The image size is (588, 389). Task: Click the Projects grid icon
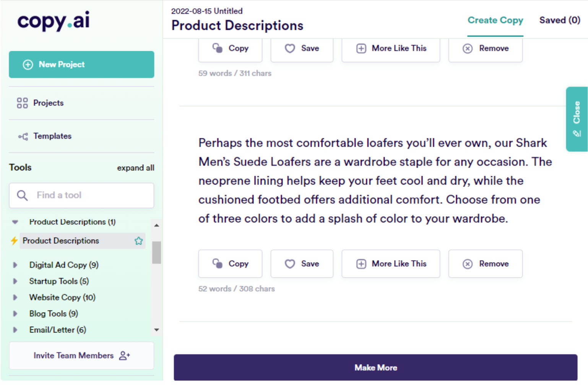click(x=22, y=103)
